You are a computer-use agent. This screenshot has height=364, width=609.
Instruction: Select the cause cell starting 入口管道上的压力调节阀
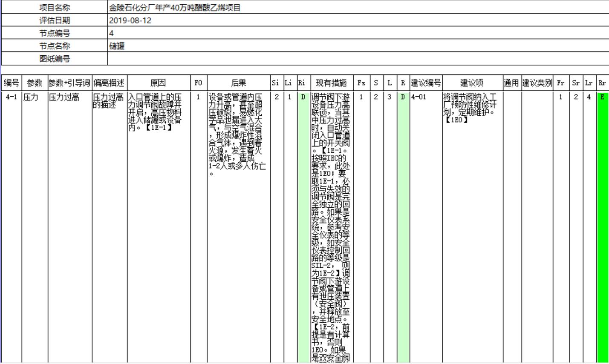(159, 226)
